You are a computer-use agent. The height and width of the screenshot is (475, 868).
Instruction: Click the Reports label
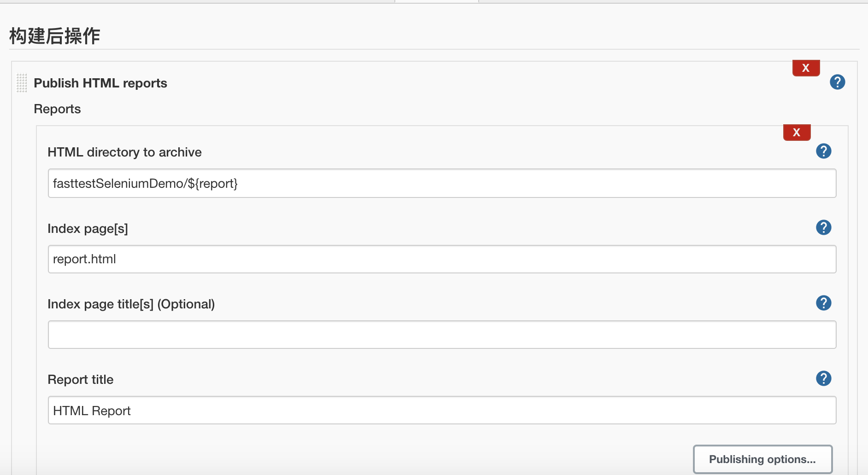[x=57, y=109]
